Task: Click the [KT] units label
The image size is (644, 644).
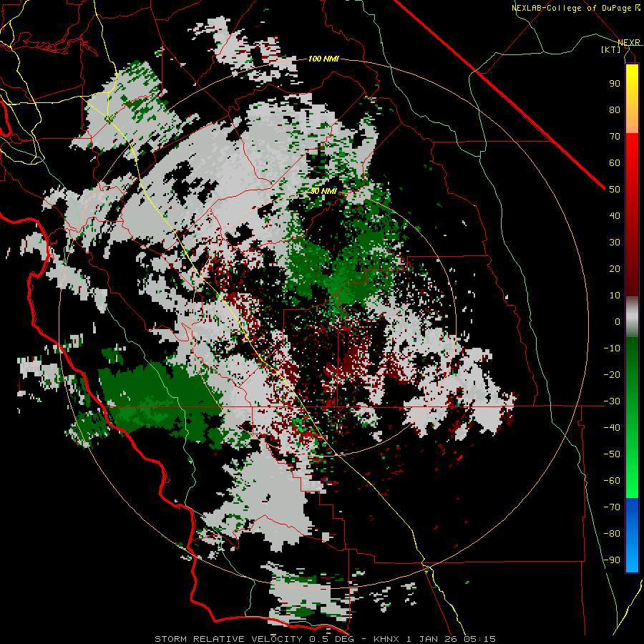Action: coord(611,49)
